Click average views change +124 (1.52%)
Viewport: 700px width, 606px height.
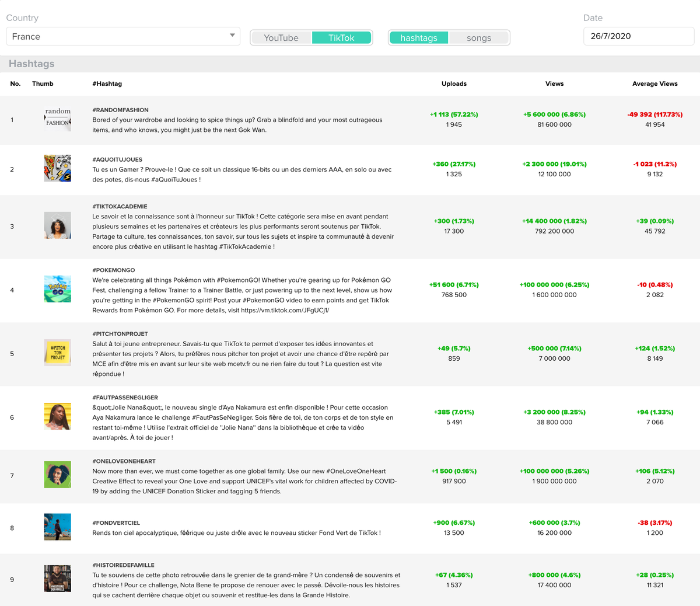[655, 349]
